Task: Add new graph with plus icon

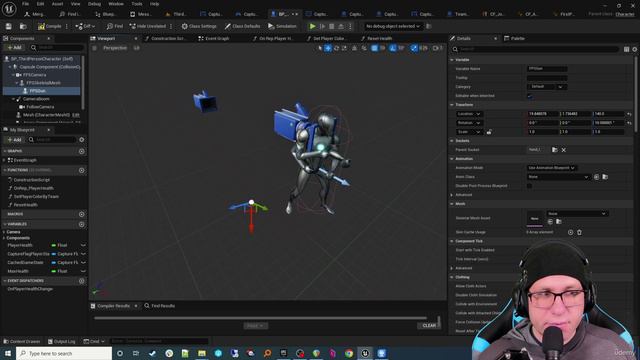Action: pyautogui.click(x=82, y=151)
